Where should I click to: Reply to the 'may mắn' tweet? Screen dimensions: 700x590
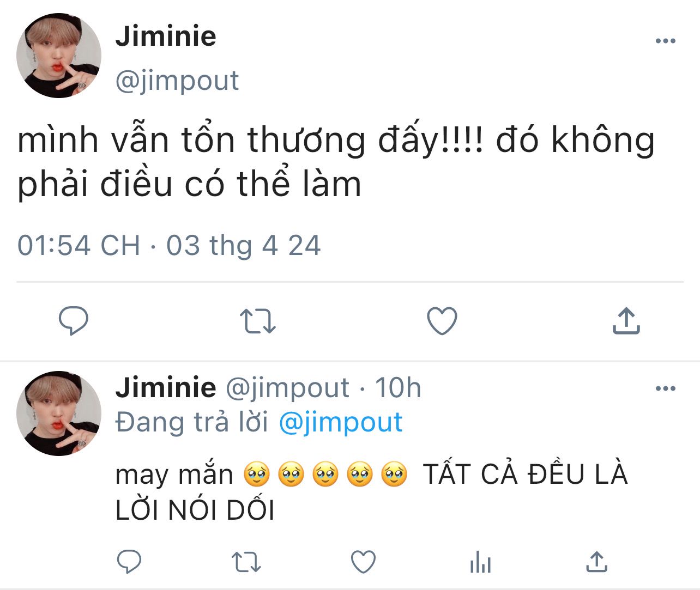click(129, 562)
